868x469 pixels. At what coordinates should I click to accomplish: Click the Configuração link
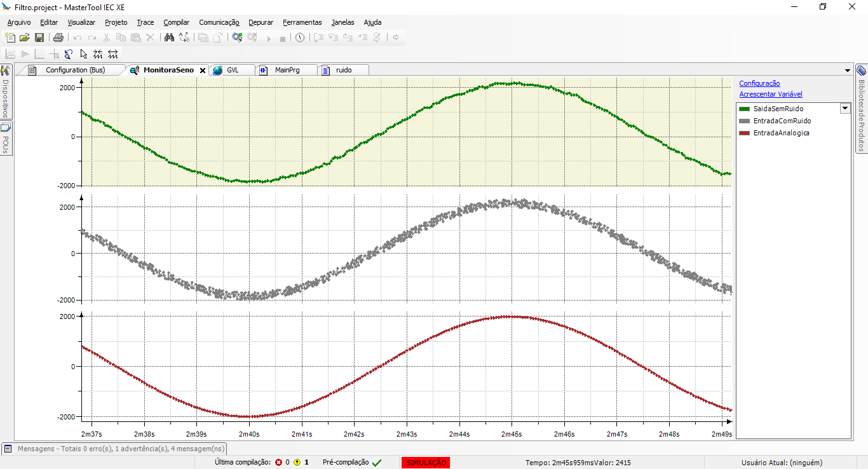pos(759,83)
